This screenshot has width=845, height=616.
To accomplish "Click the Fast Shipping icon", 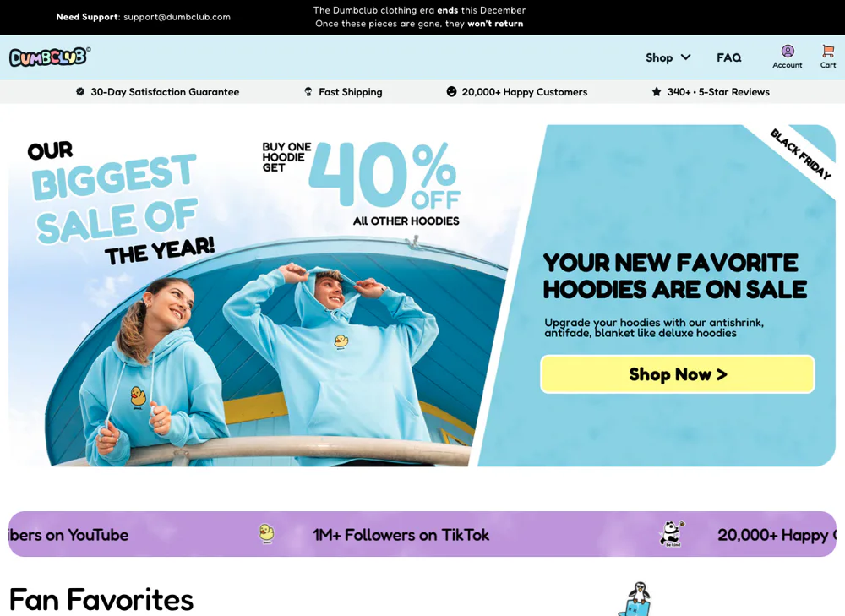I will point(308,91).
